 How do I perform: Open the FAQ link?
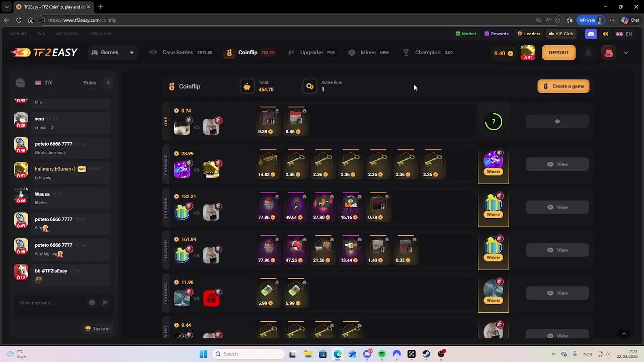pyautogui.click(x=41, y=34)
